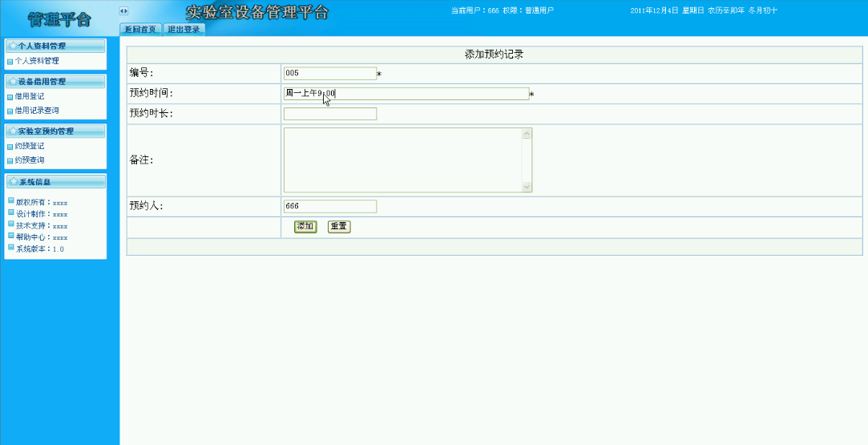Click the 添加 button
The image size is (868, 445).
pyautogui.click(x=305, y=226)
